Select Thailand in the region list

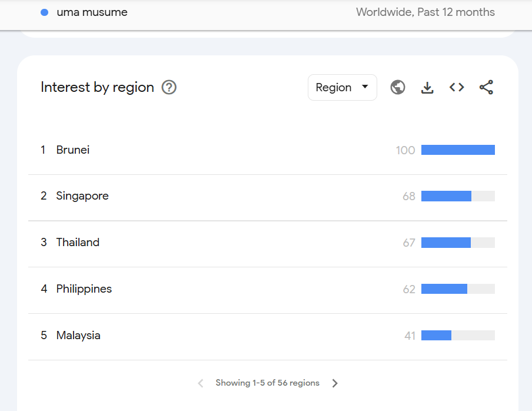[268, 243]
